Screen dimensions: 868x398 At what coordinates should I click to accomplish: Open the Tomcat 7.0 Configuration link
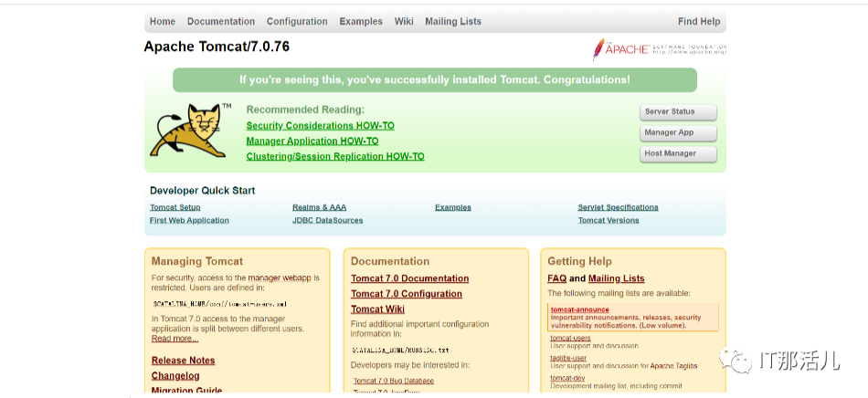[407, 294]
